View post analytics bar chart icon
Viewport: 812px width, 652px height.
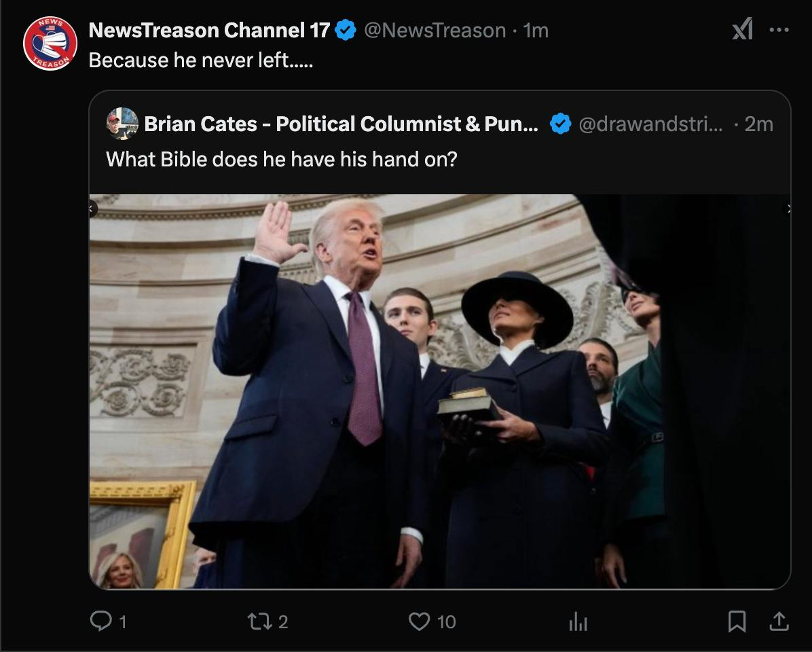577,621
